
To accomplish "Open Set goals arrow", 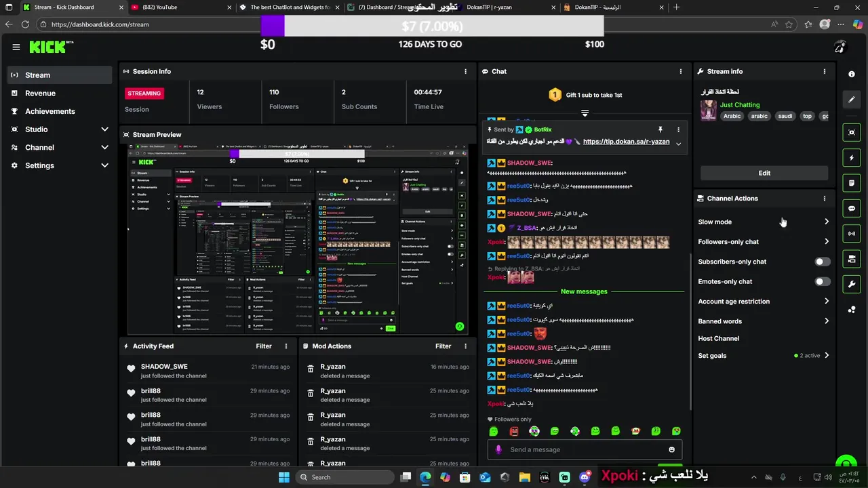I will pyautogui.click(x=826, y=355).
